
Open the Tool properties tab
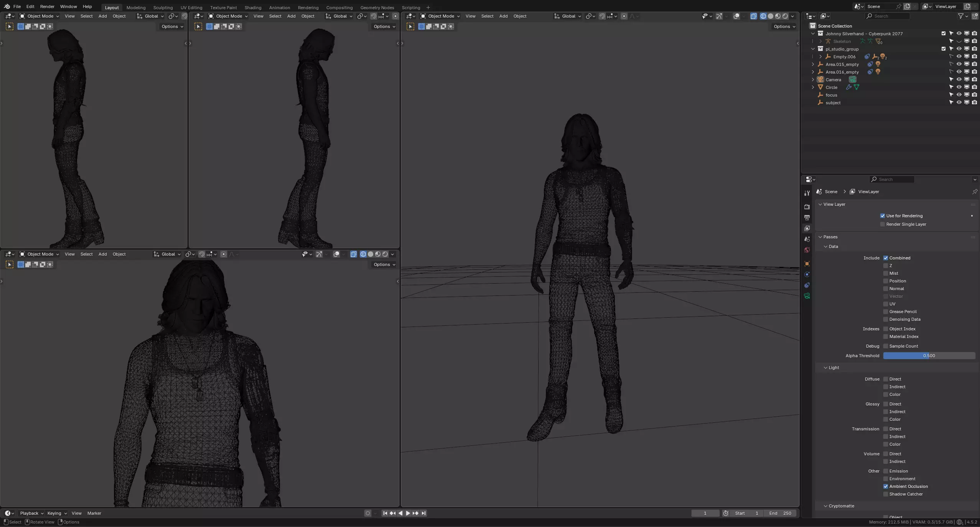tap(807, 194)
